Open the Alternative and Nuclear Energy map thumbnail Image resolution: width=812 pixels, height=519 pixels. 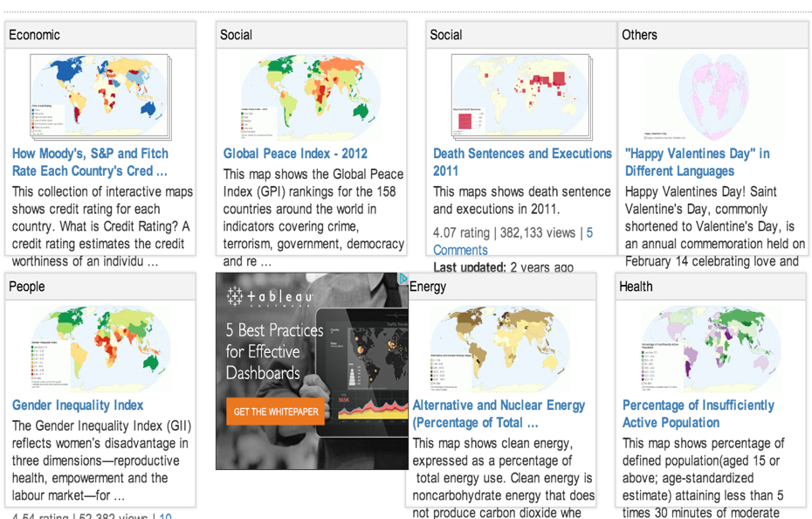coord(500,348)
